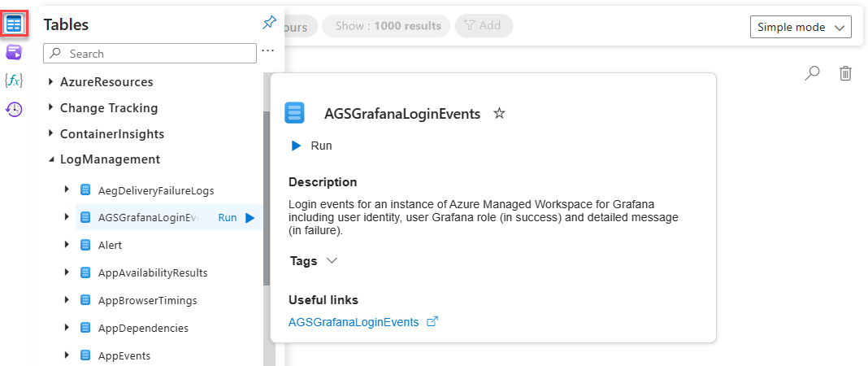Open the Functions sidebar icon
The image size is (868, 366).
tap(14, 80)
